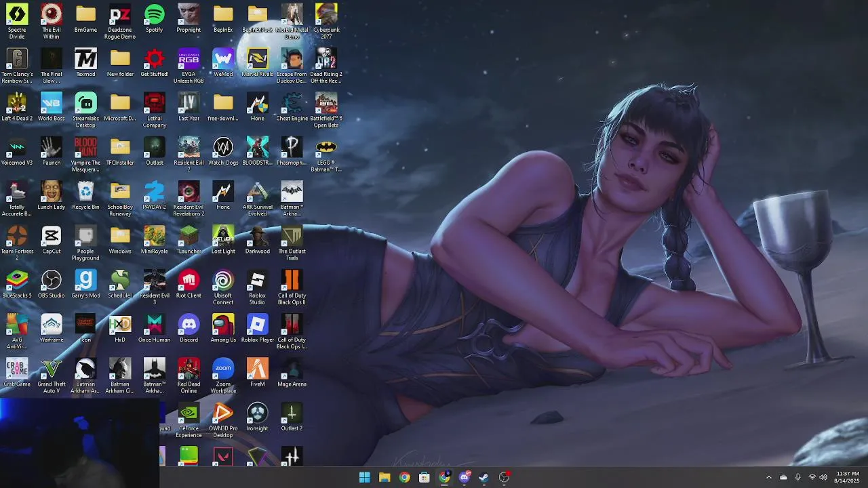Show hidden system tray icons
Image resolution: width=868 pixels, height=488 pixels.
pyautogui.click(x=769, y=477)
